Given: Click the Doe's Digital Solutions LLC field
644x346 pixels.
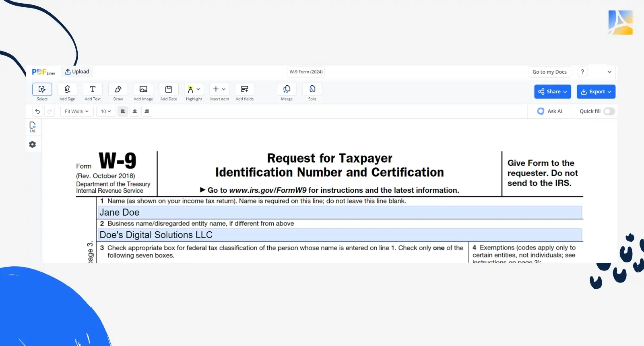Looking at the screenshot, I should 340,235.
